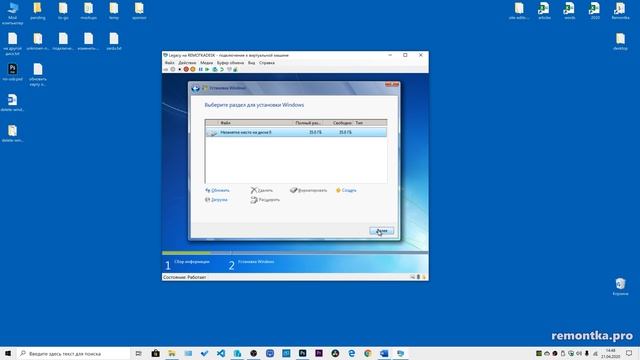Click the taskbar clock showing the date
The image size is (640, 360).
click(611, 353)
